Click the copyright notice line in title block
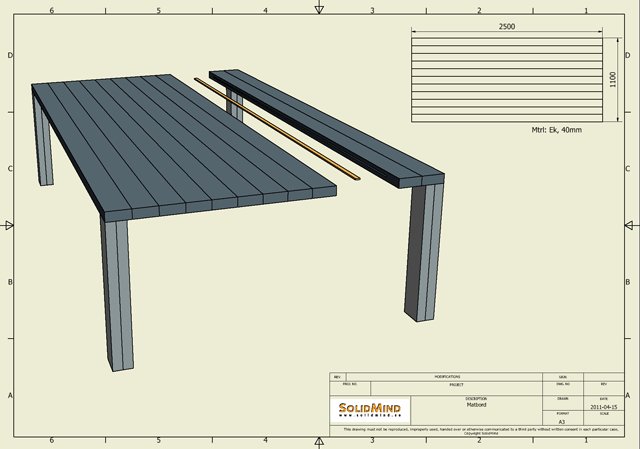640x449 pixels. pyautogui.click(x=481, y=431)
